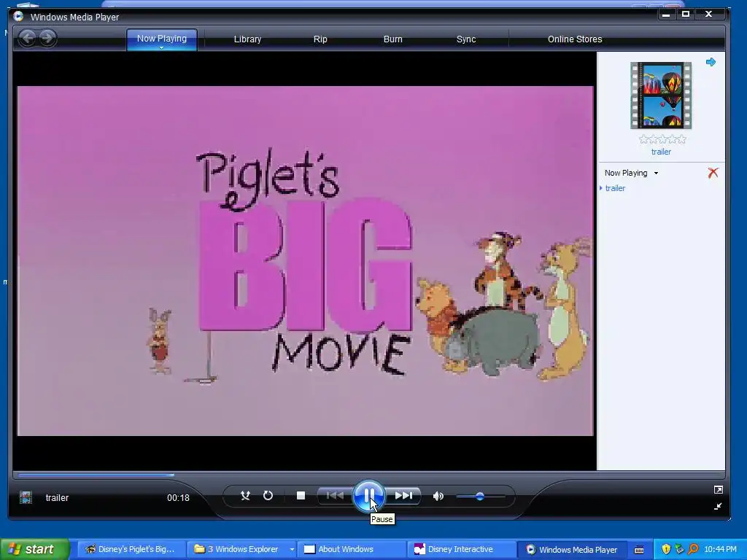Click the Windows Media Player title icon
Screen dimensions: 747x560
(18, 16)
